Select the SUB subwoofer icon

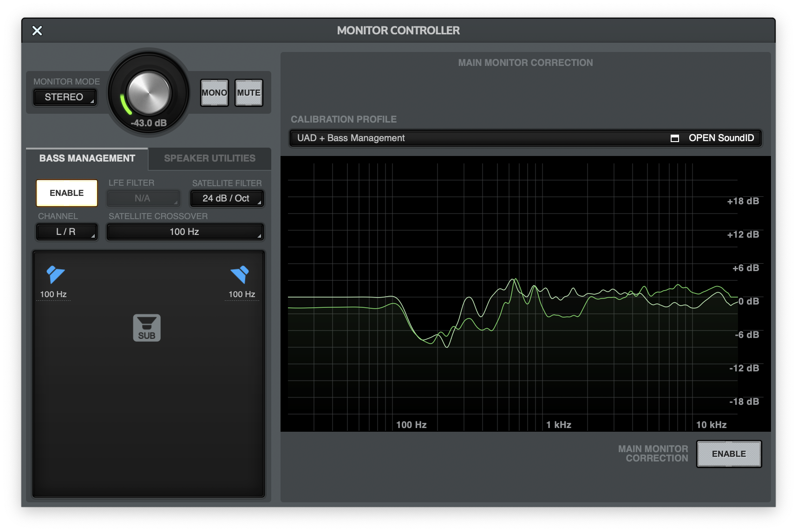click(147, 328)
